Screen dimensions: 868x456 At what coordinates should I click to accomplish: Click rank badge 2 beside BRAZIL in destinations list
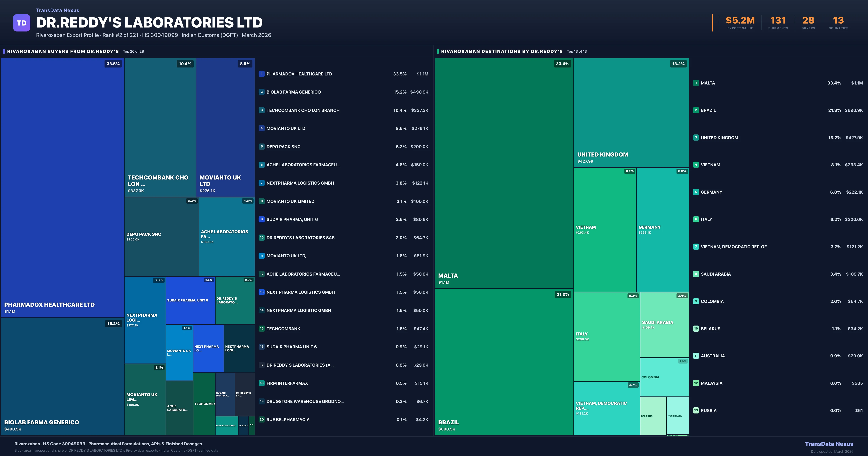(x=696, y=110)
